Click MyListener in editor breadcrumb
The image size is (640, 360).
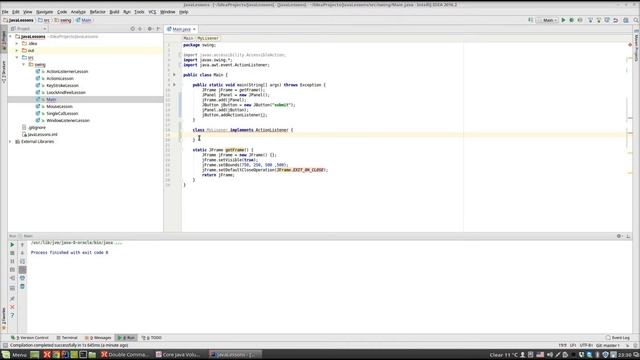pyautogui.click(x=208, y=38)
